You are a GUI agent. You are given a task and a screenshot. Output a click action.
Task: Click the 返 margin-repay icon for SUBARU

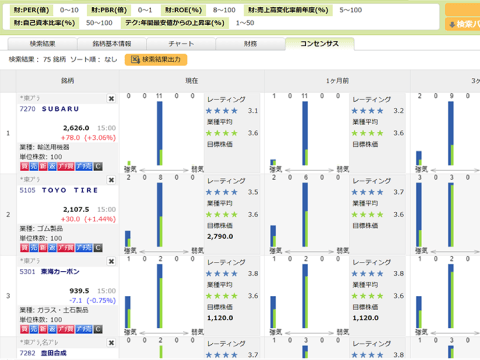point(52,166)
